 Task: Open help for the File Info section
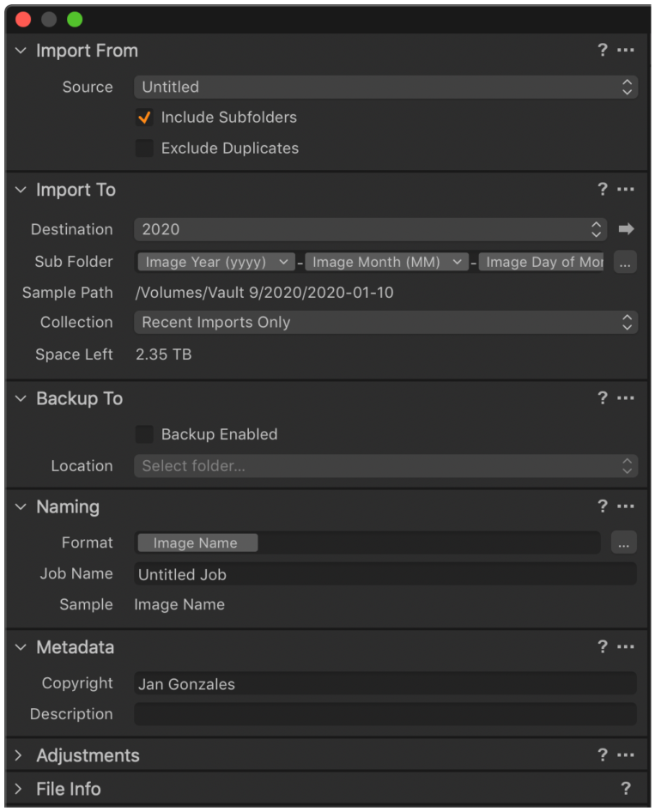[626, 788]
